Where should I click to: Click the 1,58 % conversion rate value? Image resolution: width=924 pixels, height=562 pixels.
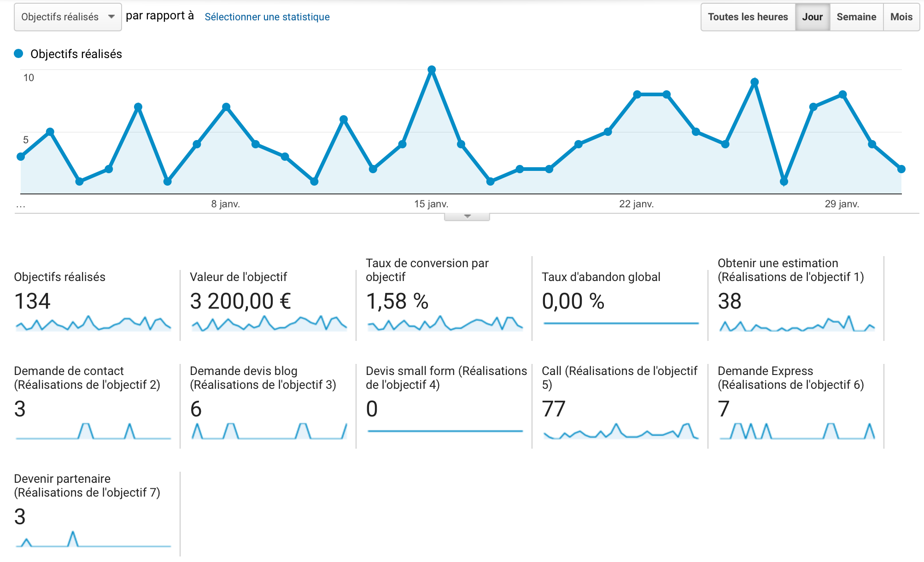397,301
